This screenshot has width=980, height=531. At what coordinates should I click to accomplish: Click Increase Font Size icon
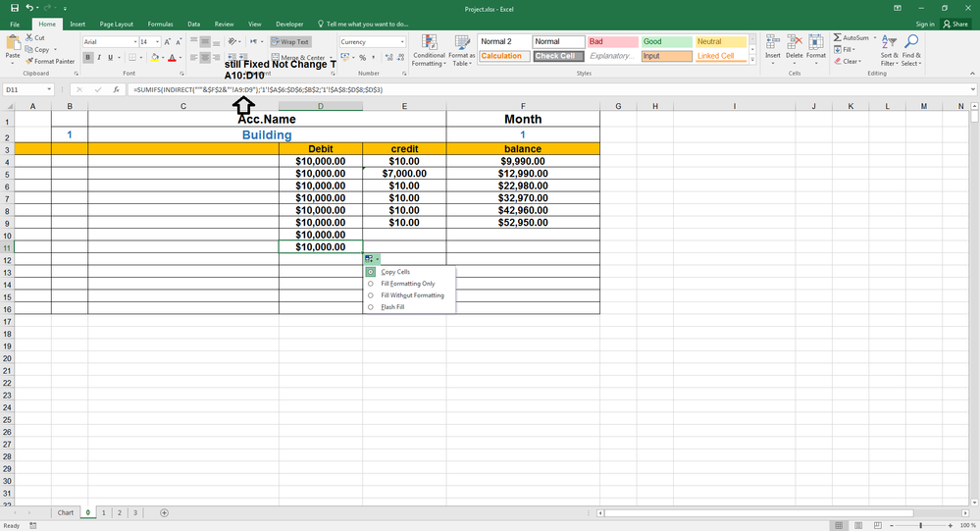(167, 42)
